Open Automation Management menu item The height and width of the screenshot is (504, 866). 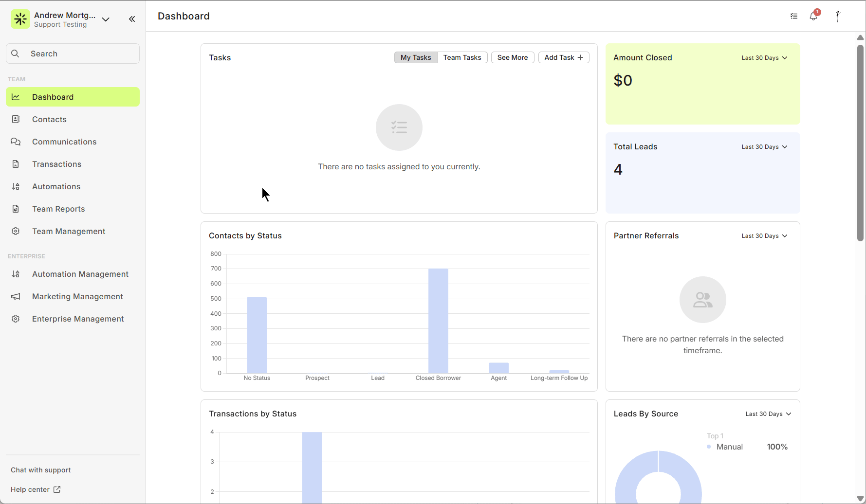(80, 274)
